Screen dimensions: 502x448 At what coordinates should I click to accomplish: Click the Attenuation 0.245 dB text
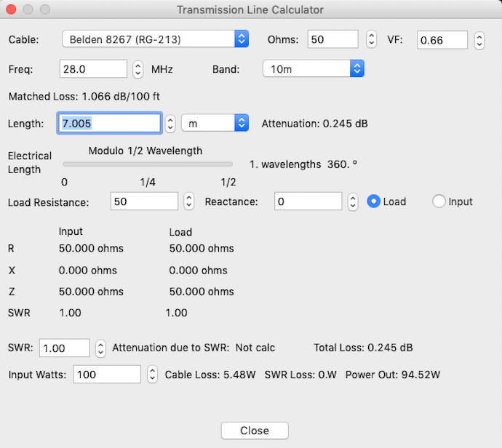pos(315,124)
